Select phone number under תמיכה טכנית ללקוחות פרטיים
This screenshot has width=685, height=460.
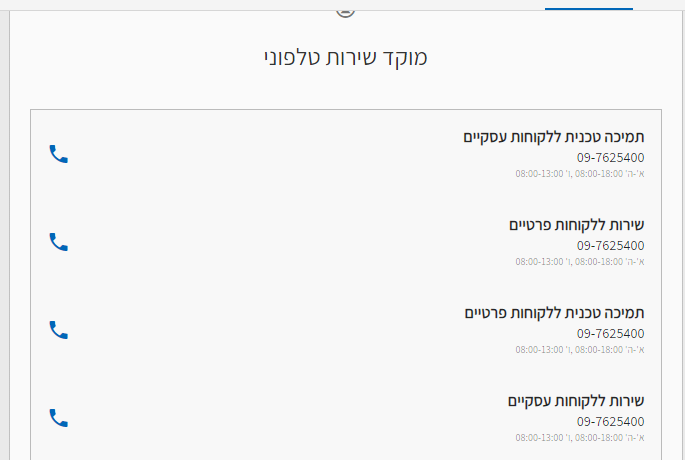(x=610, y=334)
